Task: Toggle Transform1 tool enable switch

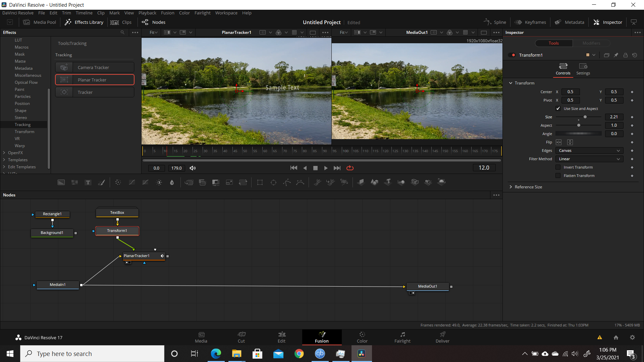Action: pos(512,55)
